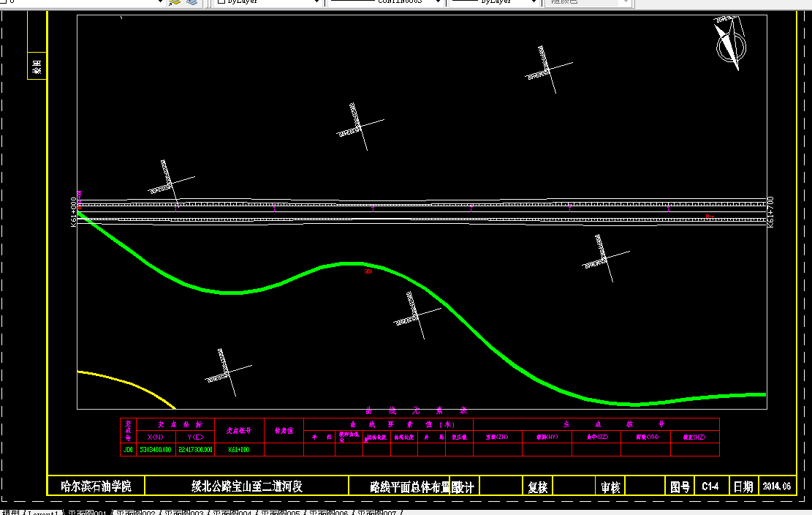The width and height of the screenshot is (812, 515).
Task: Switch to the 平面图006 layout tab
Action: [328, 512]
